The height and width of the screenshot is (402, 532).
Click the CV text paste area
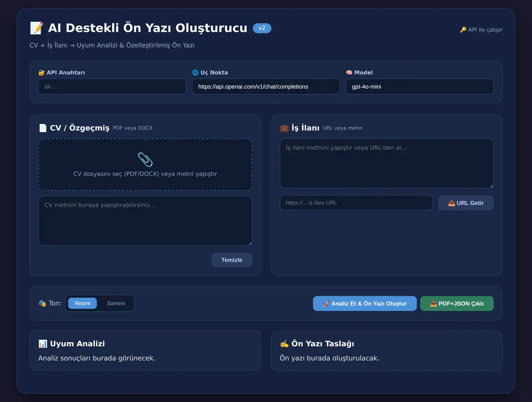point(145,221)
